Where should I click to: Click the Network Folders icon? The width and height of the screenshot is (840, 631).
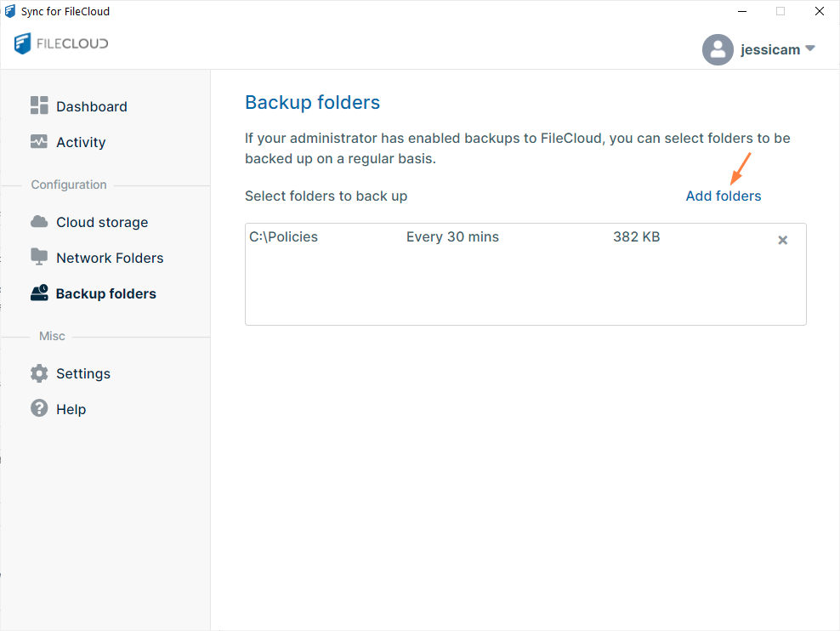point(39,257)
